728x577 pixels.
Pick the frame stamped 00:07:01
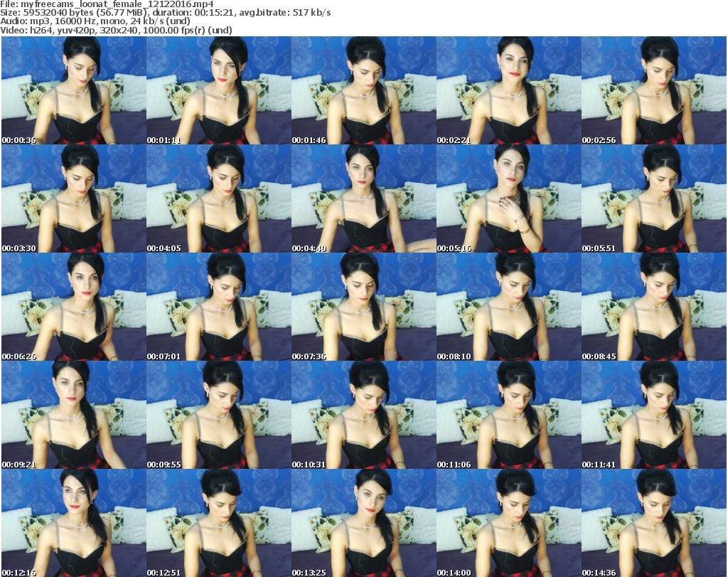pos(219,307)
